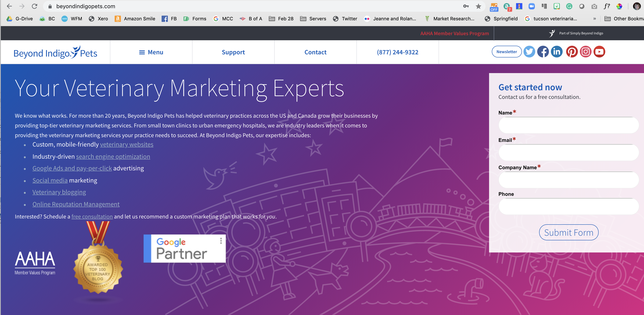Expand the Other Bookmarks folder

[624, 19]
